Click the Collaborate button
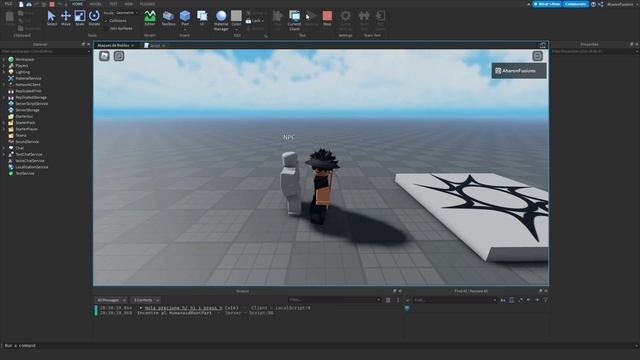This screenshot has height=360, width=640. pyautogui.click(x=576, y=4)
